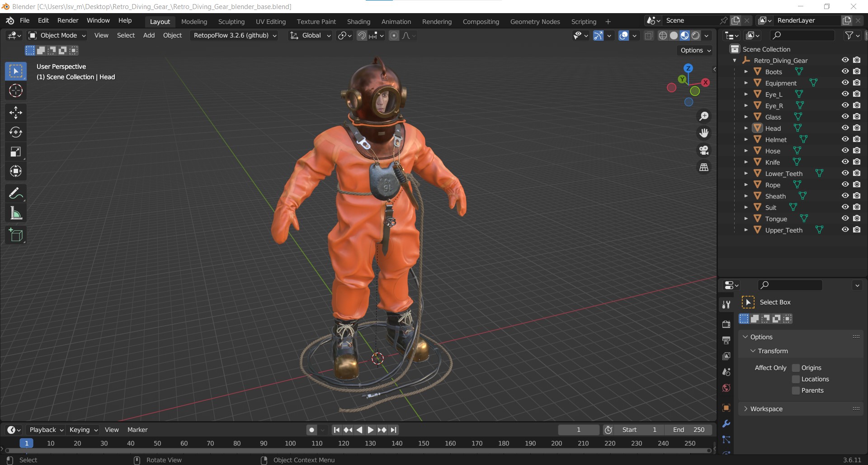Viewport: 868px width, 465px height.
Task: Open viewport Options dropdown
Action: 696,50
